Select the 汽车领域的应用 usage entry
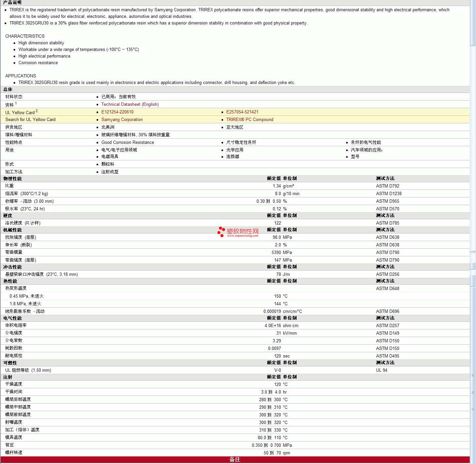The image size is (476, 464). pos(367,150)
